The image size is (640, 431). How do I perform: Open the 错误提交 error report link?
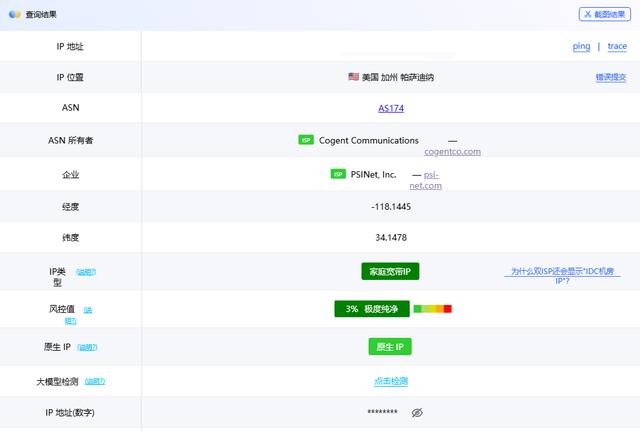pos(611,77)
